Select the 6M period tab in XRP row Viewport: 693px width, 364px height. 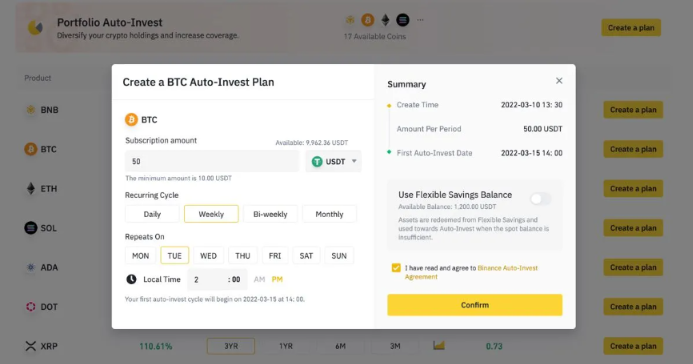(x=340, y=346)
